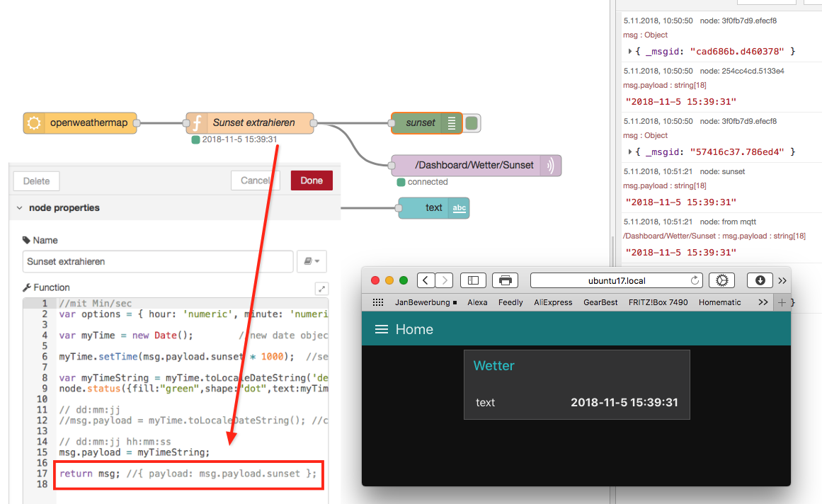Open a new Safari tab with plus
The image size is (822, 504).
tap(782, 302)
